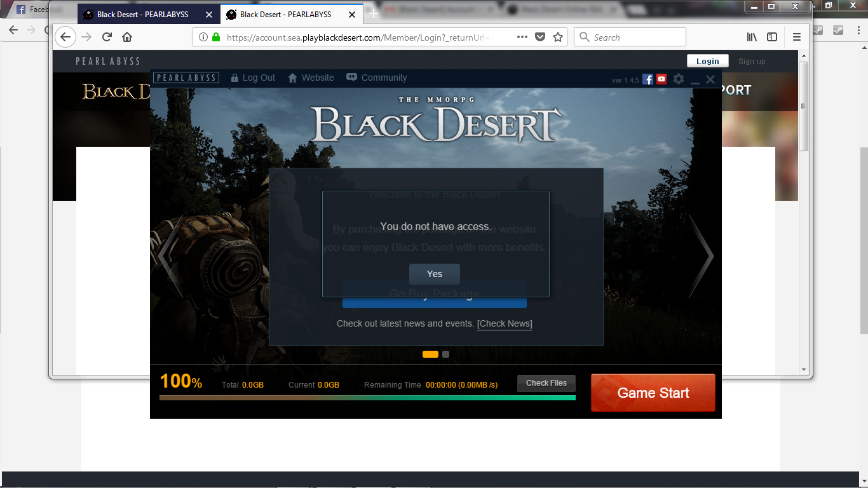Click the Firefox page vertical scrollbar
Image resolution: width=868 pixels, height=488 pixels.
pyautogui.click(x=804, y=106)
